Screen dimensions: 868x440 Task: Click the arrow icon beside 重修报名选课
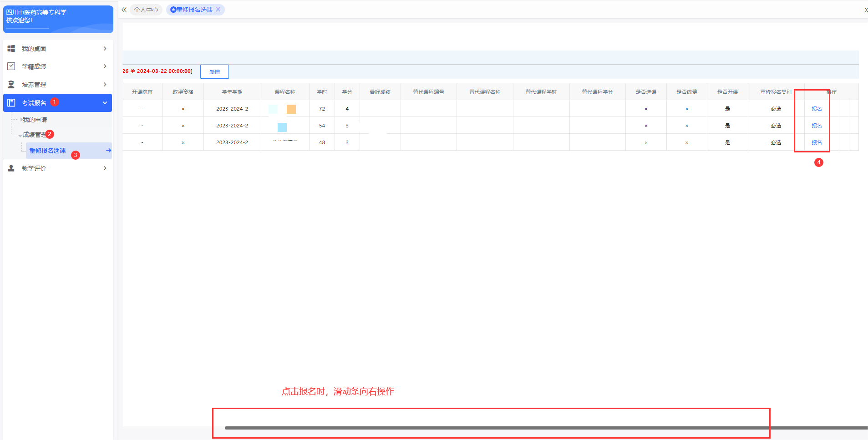click(108, 151)
